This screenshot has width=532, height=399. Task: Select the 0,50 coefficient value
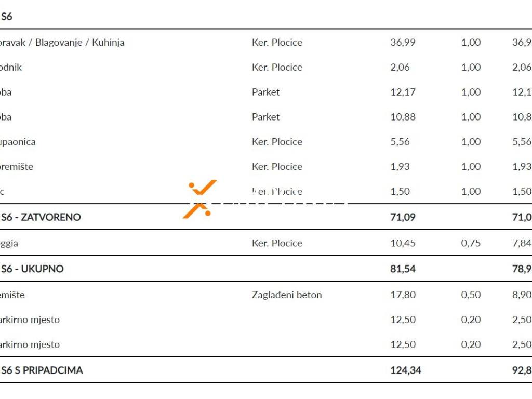tap(471, 295)
